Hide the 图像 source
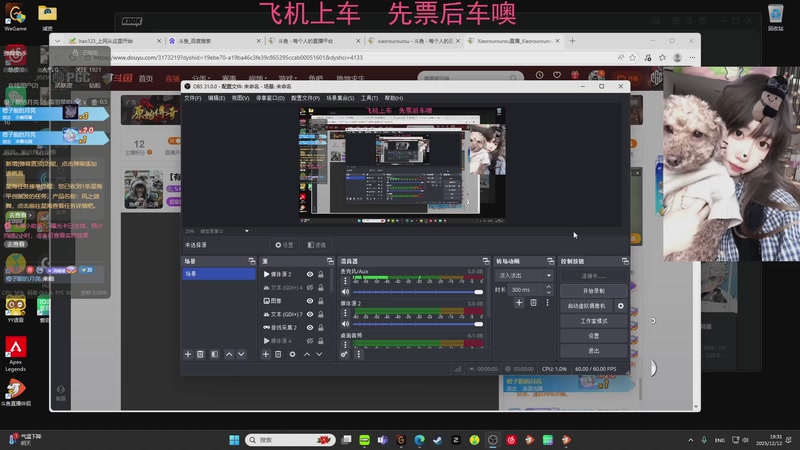The image size is (800, 450). click(310, 301)
